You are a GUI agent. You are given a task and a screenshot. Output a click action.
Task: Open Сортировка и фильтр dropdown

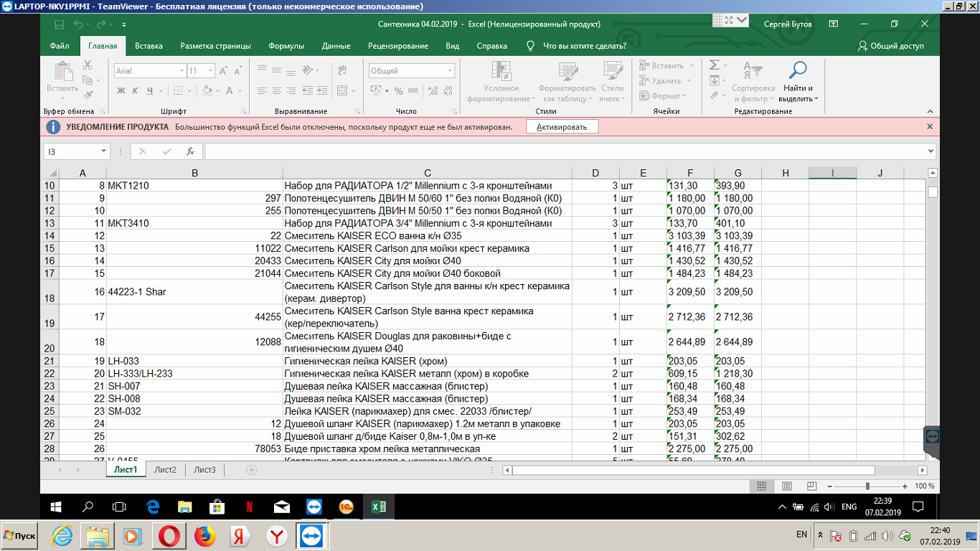753,83
